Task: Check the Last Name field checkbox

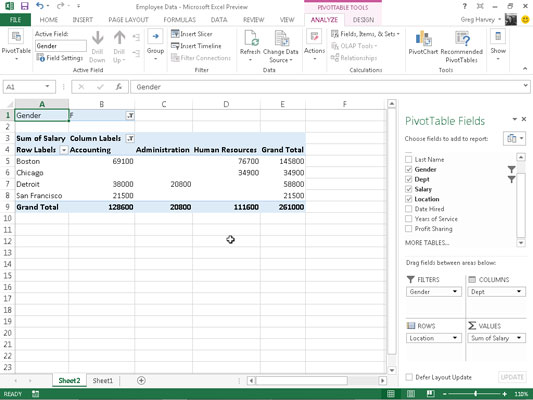Action: [409, 159]
